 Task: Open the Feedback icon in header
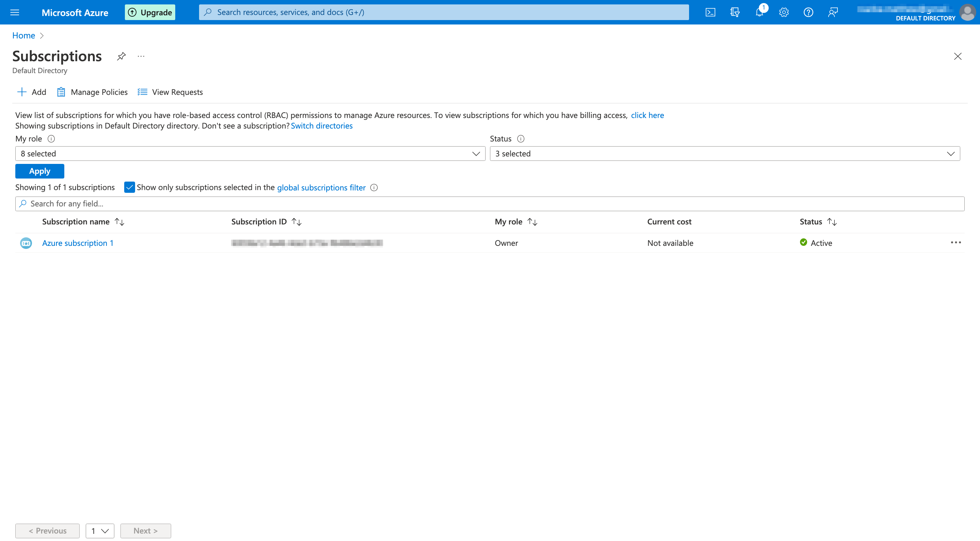pos(833,12)
